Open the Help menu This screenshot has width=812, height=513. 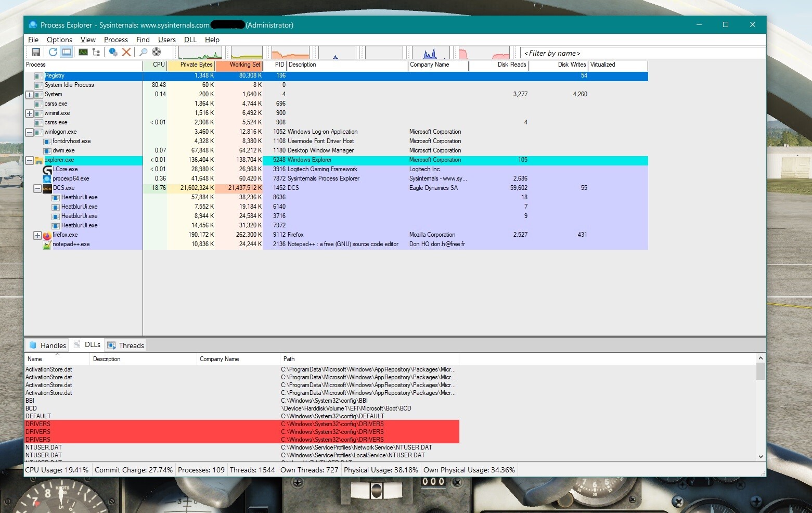(x=212, y=40)
